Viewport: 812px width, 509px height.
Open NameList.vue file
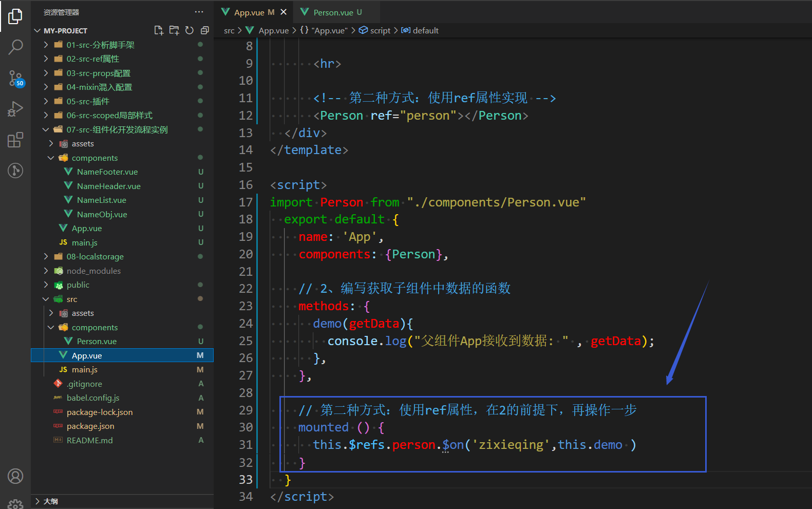122,200
